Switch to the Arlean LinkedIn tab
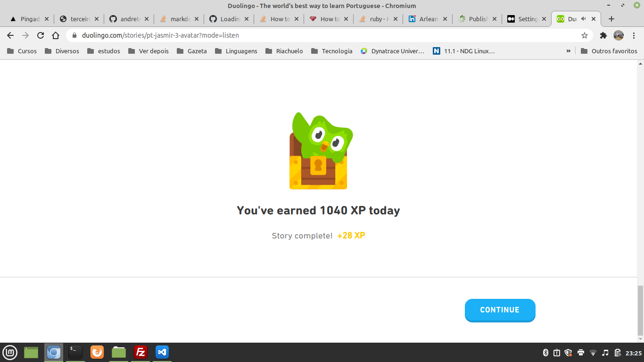Screen dimensions: 644x362 [x=427, y=19]
